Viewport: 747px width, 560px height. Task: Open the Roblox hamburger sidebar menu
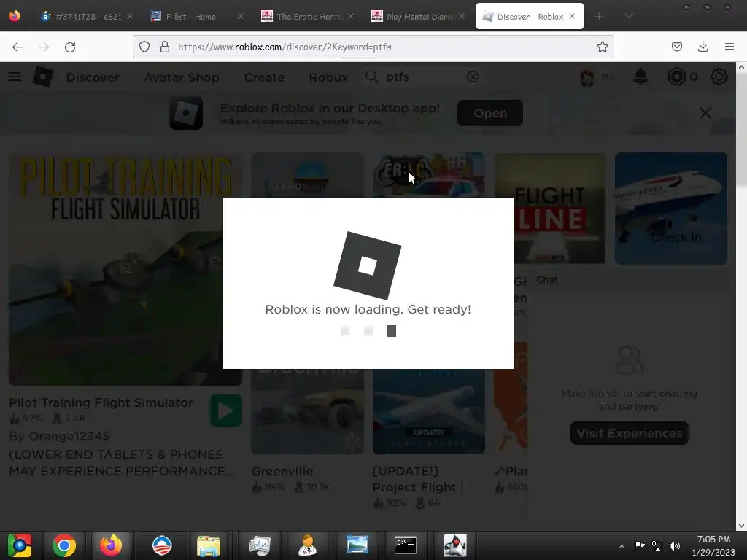[x=15, y=77]
